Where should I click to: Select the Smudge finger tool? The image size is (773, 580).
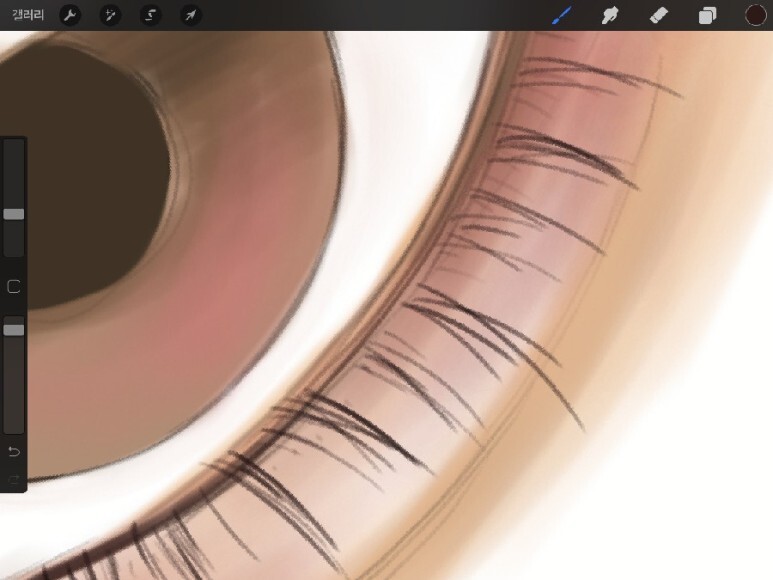(x=610, y=15)
